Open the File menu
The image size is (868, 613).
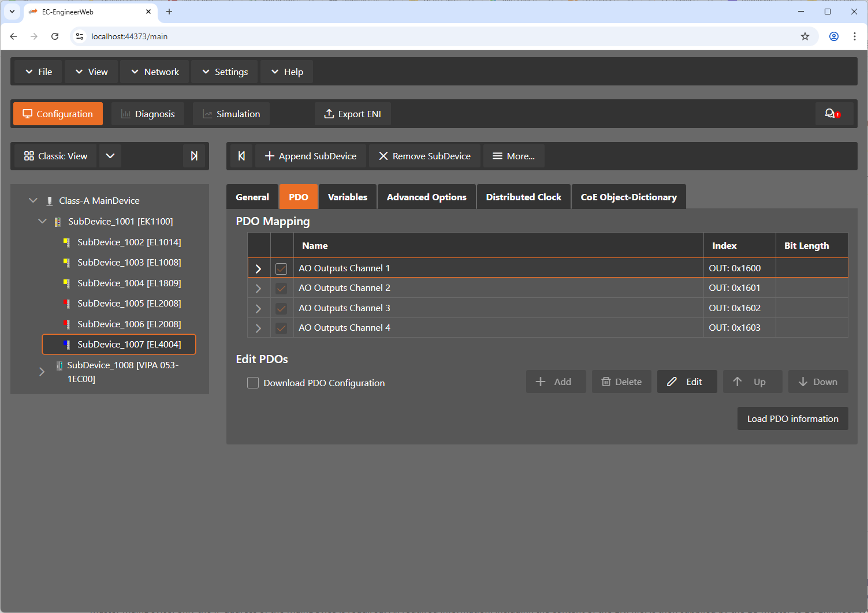38,72
